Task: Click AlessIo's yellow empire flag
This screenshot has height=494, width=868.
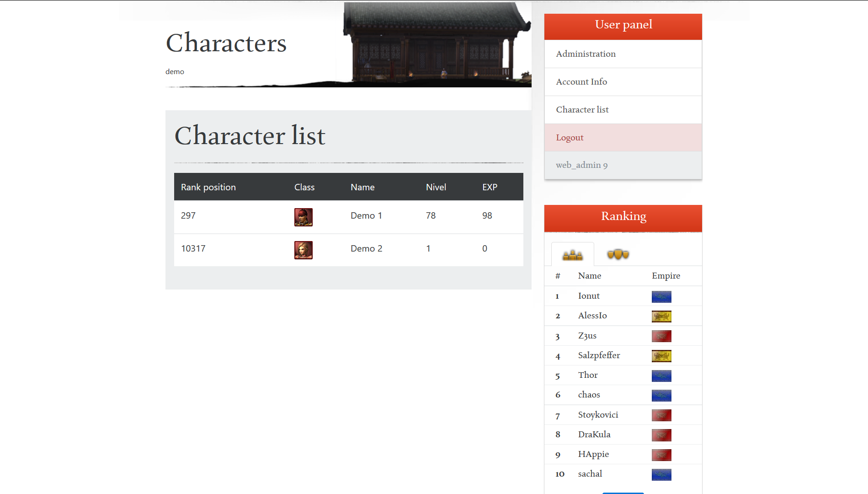Action: [x=661, y=316]
